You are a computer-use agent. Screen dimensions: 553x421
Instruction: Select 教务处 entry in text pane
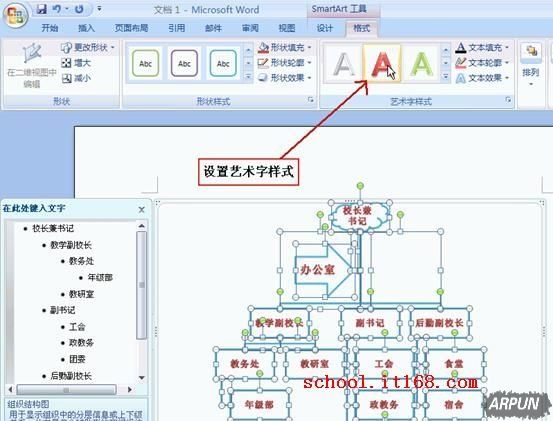[81, 261]
